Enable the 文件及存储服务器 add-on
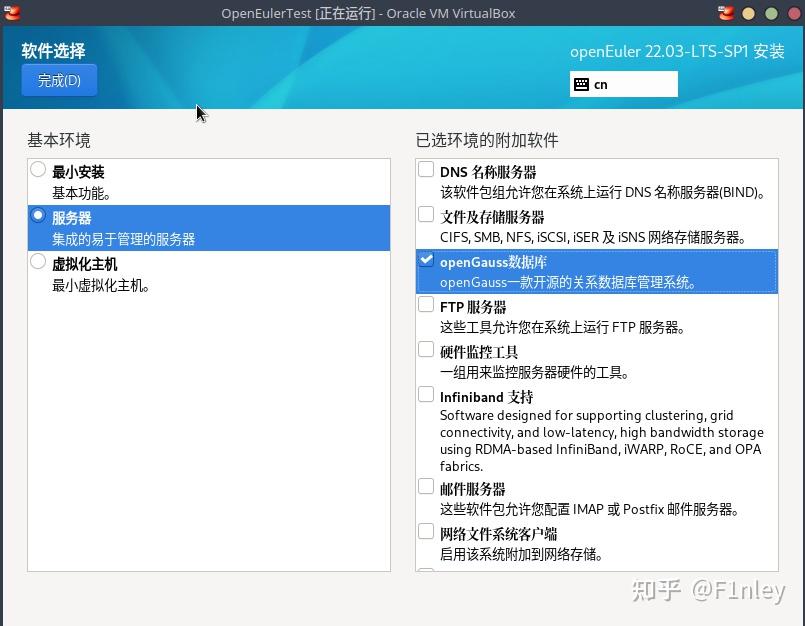The width and height of the screenshot is (805, 626). [426, 213]
